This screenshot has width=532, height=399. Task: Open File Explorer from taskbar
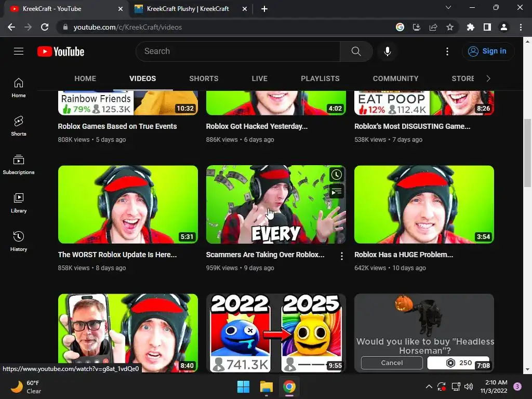tap(267, 387)
